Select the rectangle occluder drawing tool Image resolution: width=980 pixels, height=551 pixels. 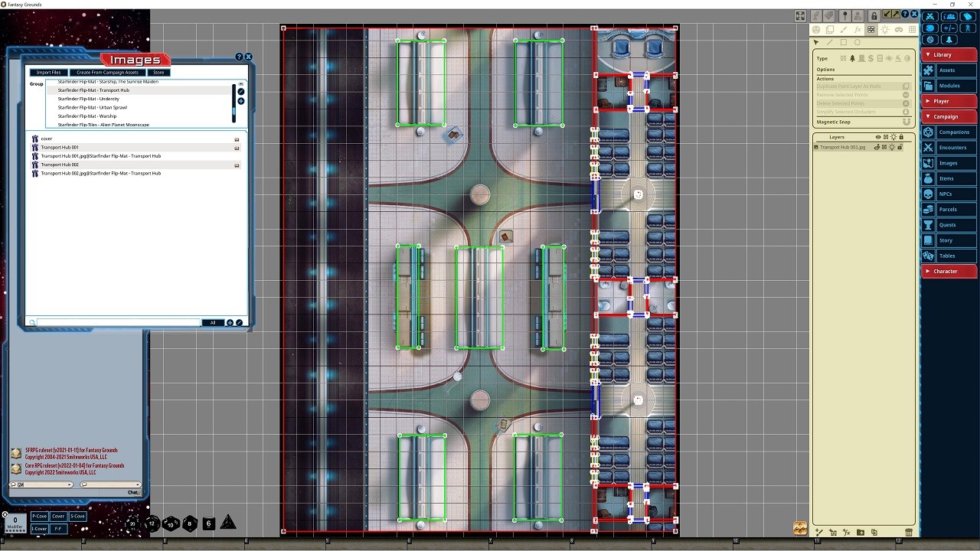tap(844, 42)
